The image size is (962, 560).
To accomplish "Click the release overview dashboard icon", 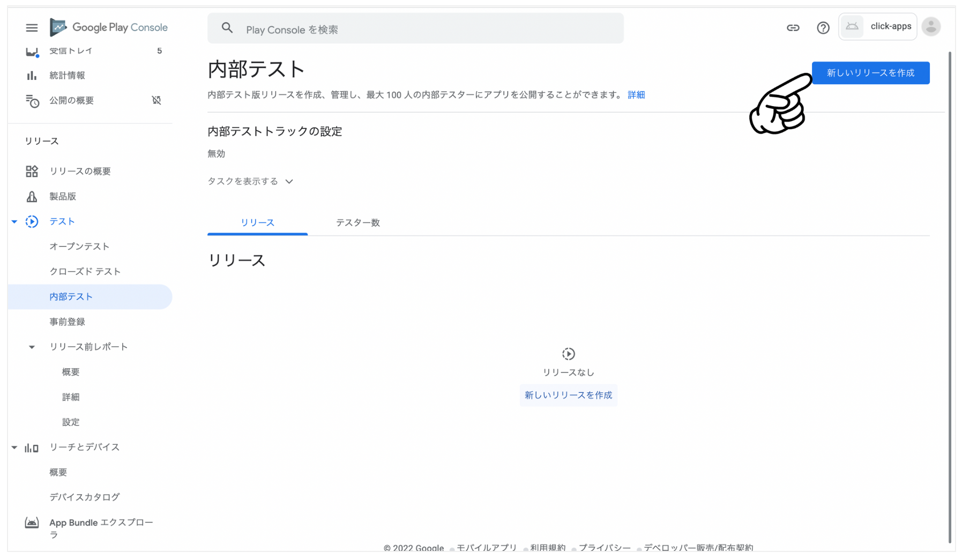I will click(x=32, y=171).
